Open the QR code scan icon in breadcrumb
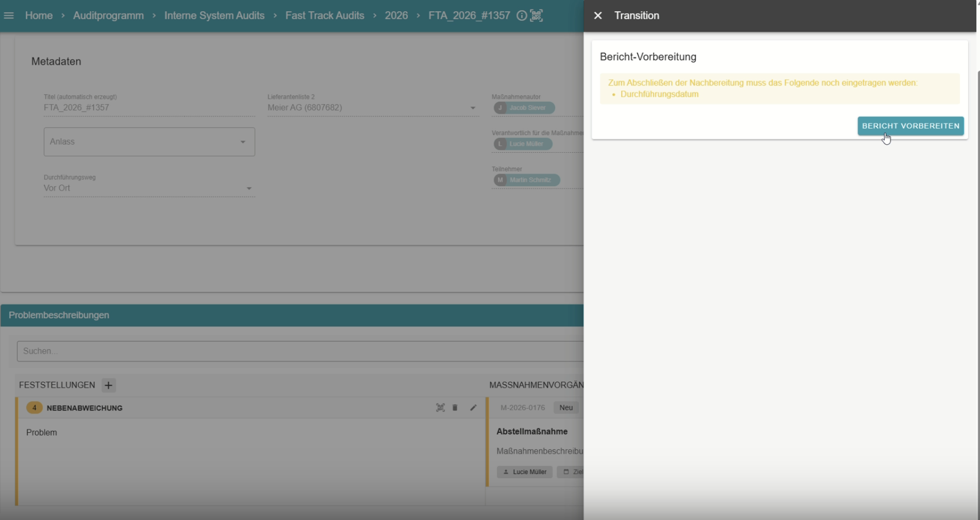This screenshot has width=980, height=520. [537, 15]
